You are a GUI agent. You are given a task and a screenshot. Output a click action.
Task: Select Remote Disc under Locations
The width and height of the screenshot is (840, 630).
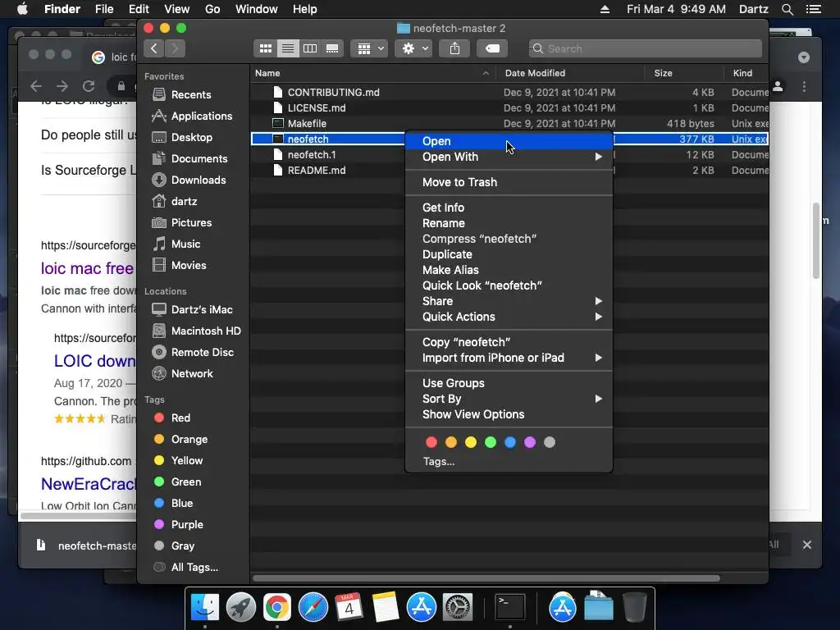[x=193, y=353]
